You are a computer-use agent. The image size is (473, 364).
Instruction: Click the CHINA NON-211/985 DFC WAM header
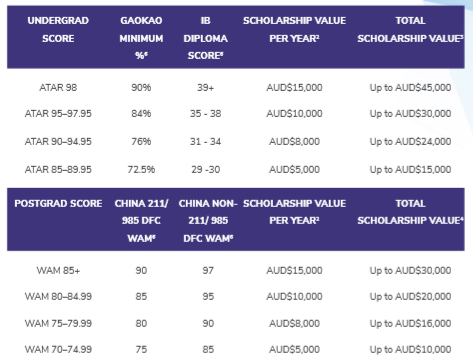(208, 221)
